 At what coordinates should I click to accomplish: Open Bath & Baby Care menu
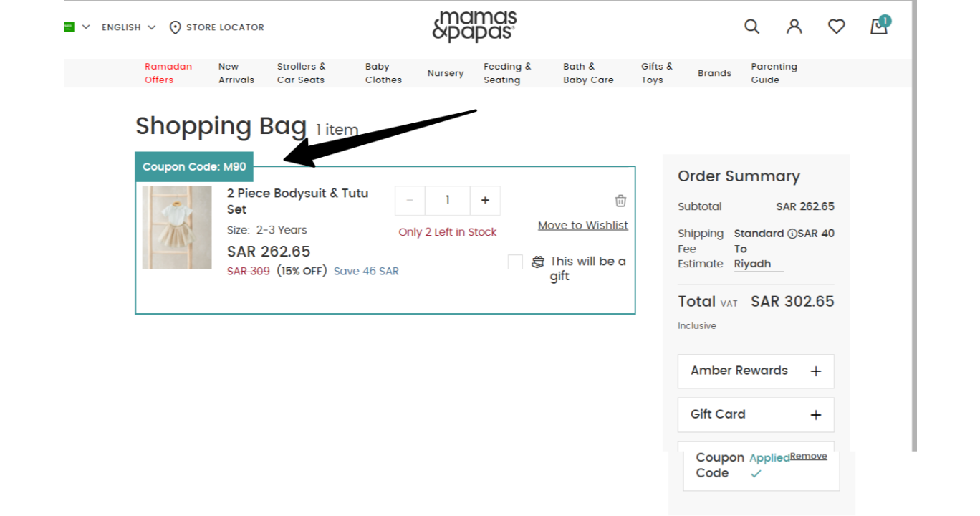(588, 73)
